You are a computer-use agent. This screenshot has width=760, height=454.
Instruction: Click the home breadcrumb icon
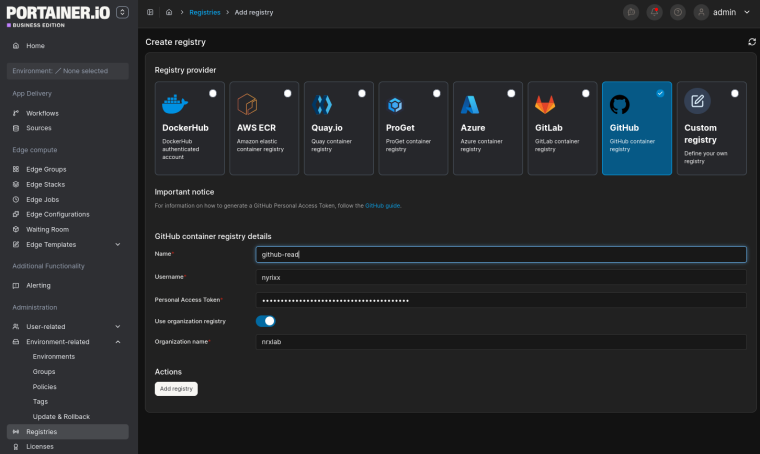coord(169,12)
